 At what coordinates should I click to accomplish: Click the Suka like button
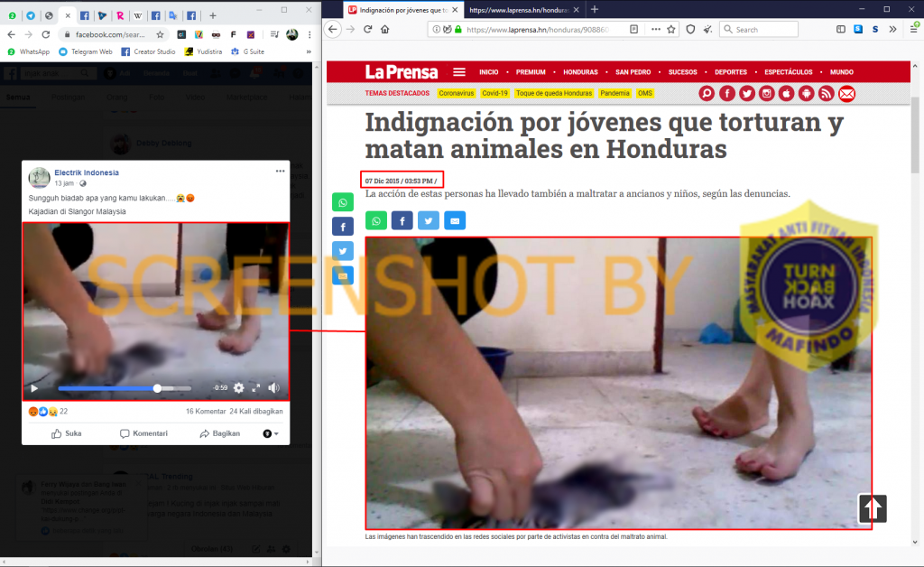point(66,433)
